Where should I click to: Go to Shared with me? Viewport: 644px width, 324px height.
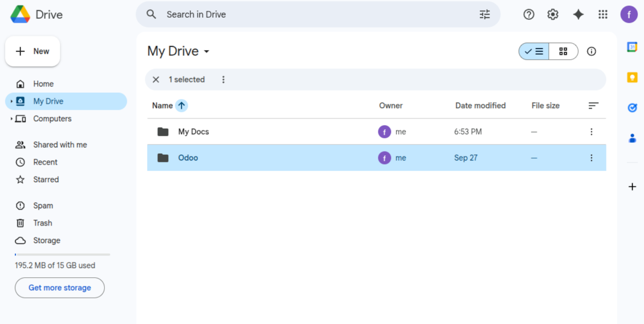60,145
